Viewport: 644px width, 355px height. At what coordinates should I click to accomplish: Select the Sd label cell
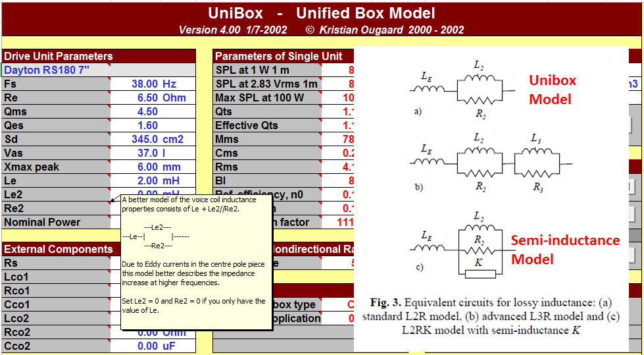[x=57, y=139]
